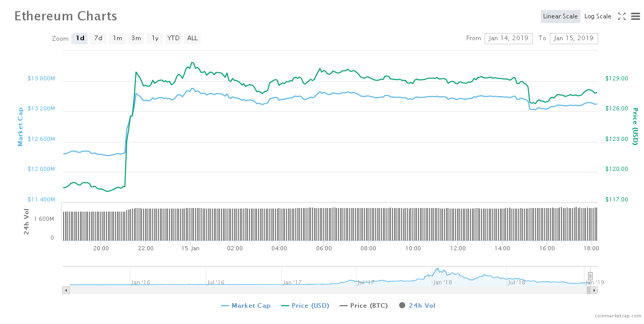This screenshot has width=644, height=324.
Task: Click the $11 400M market cap label
Action: [41, 199]
